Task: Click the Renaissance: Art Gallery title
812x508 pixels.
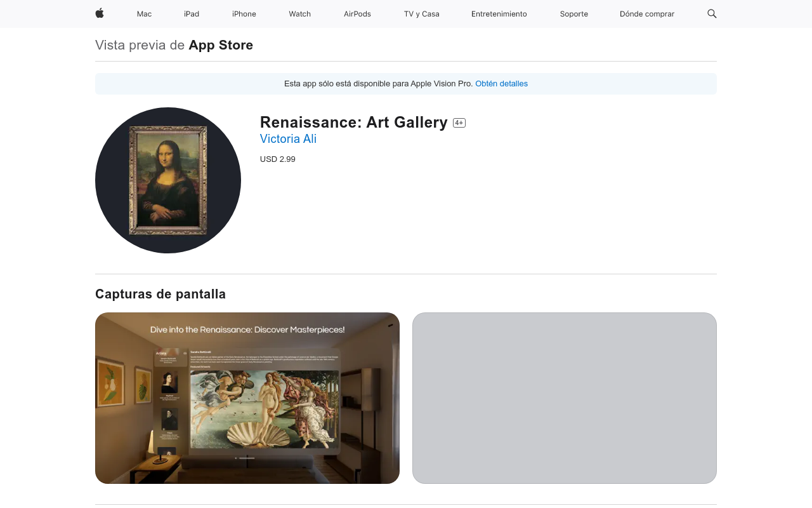Action: (x=354, y=123)
